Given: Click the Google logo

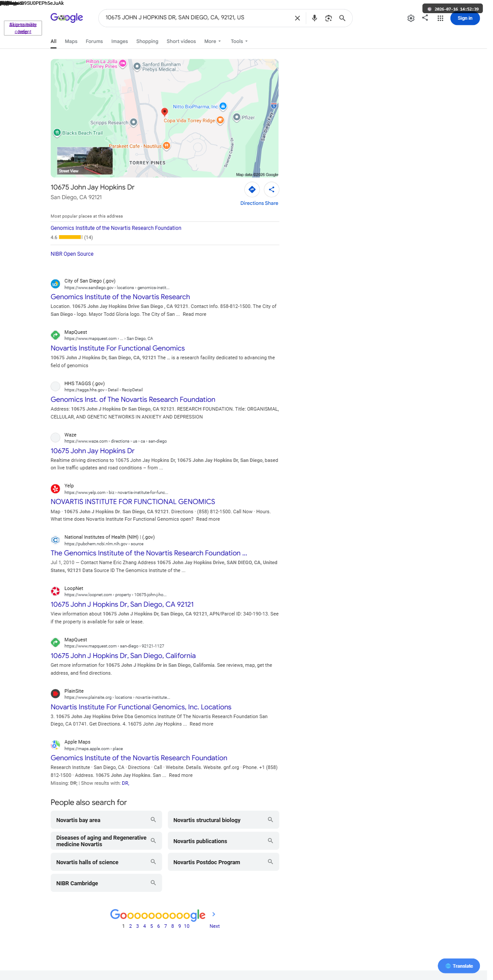Looking at the screenshot, I should coord(67,18).
